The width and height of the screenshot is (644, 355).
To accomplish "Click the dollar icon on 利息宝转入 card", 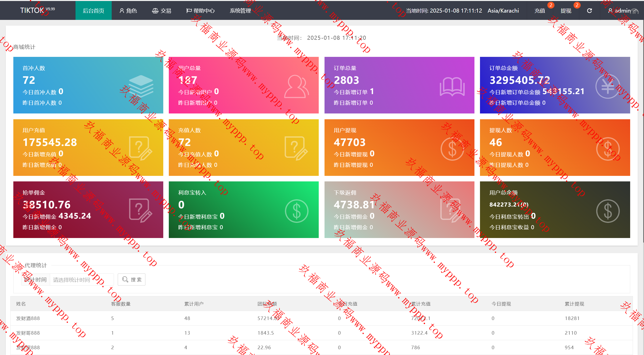I will click(x=296, y=211).
